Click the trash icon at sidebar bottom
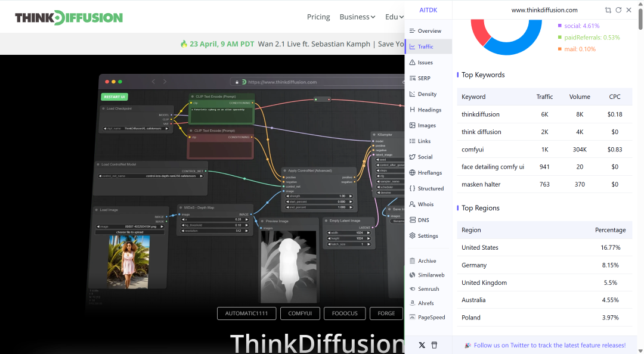The image size is (644, 354). tap(434, 345)
